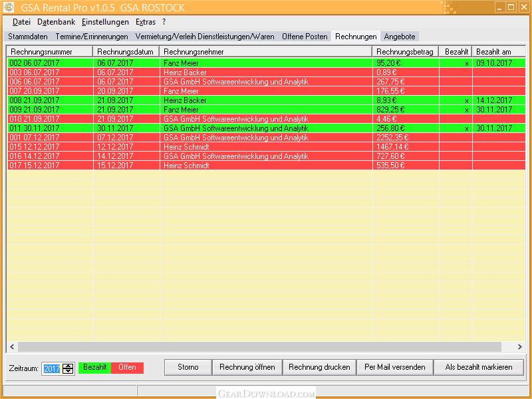Open the Extras menu
532x399 pixels.
[x=146, y=22]
